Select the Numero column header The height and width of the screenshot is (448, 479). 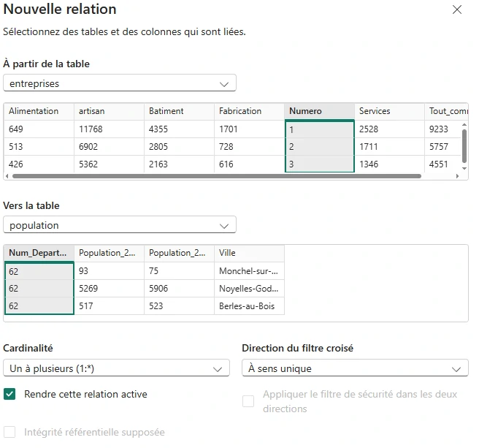tap(319, 111)
